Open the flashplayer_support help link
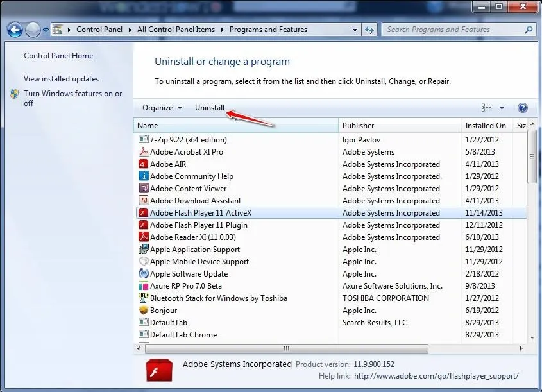Image resolution: width=542 pixels, height=392 pixels. click(x=436, y=376)
